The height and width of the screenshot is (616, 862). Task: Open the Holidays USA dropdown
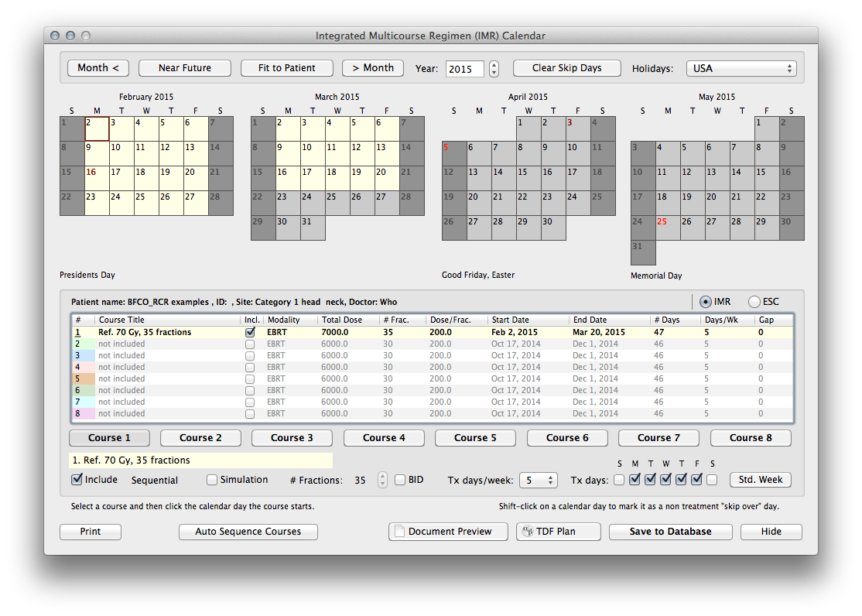point(741,68)
